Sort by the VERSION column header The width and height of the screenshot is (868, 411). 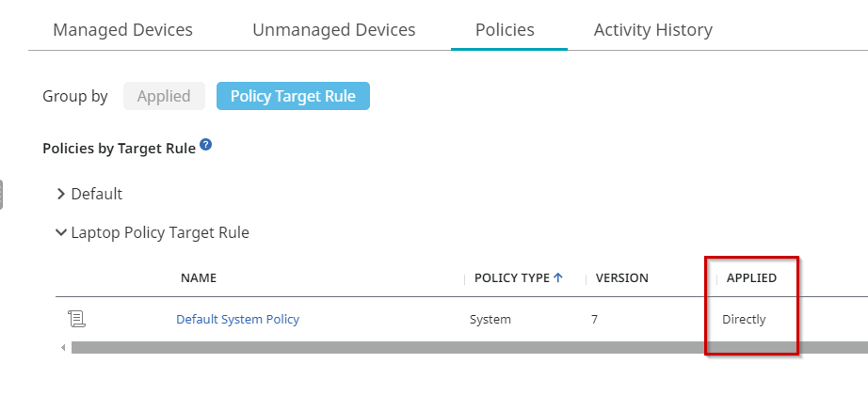621,278
